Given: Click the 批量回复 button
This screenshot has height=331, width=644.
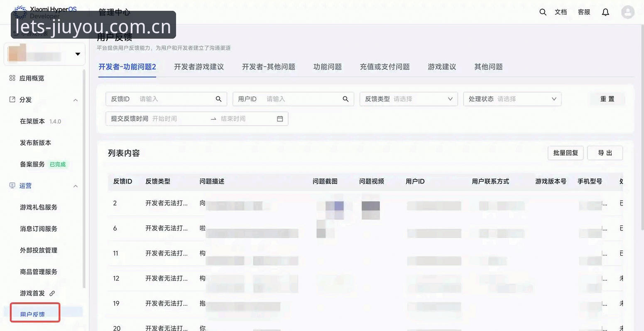Looking at the screenshot, I should coord(566,153).
